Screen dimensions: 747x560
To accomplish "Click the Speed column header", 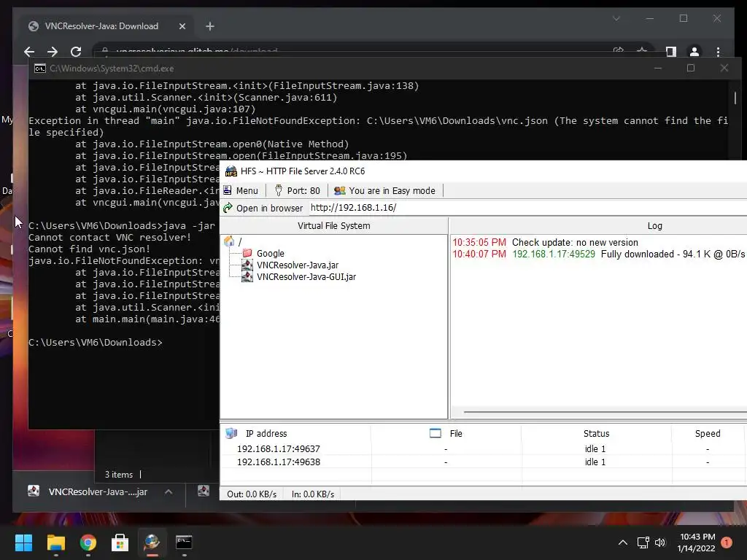I will (x=708, y=433).
